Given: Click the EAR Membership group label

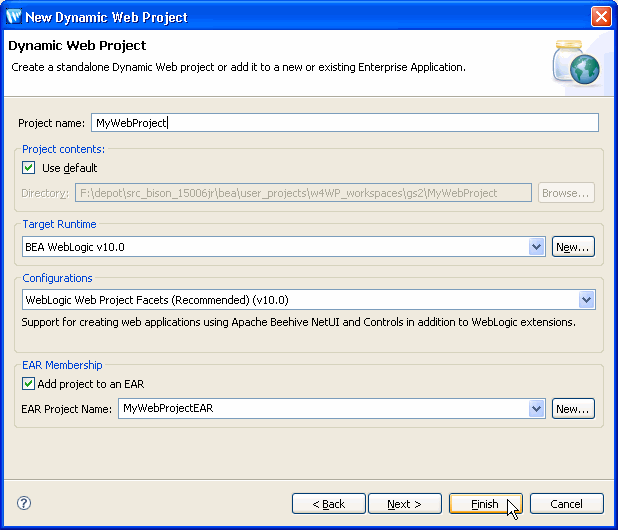Looking at the screenshot, I should [x=62, y=365].
